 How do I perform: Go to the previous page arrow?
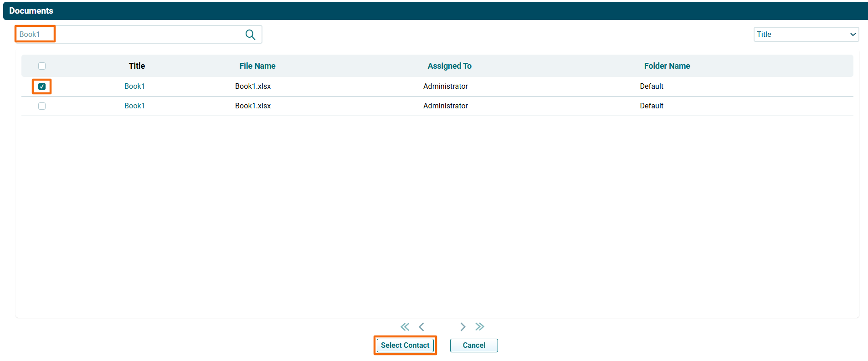click(421, 327)
